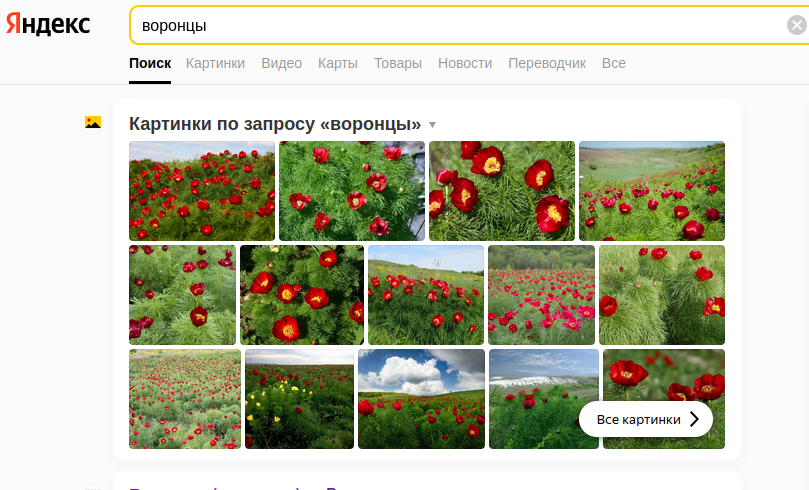Open bottom-row thumbnail with yellow flowers among peonies
This screenshot has height=490, width=809.
pyautogui.click(x=299, y=399)
